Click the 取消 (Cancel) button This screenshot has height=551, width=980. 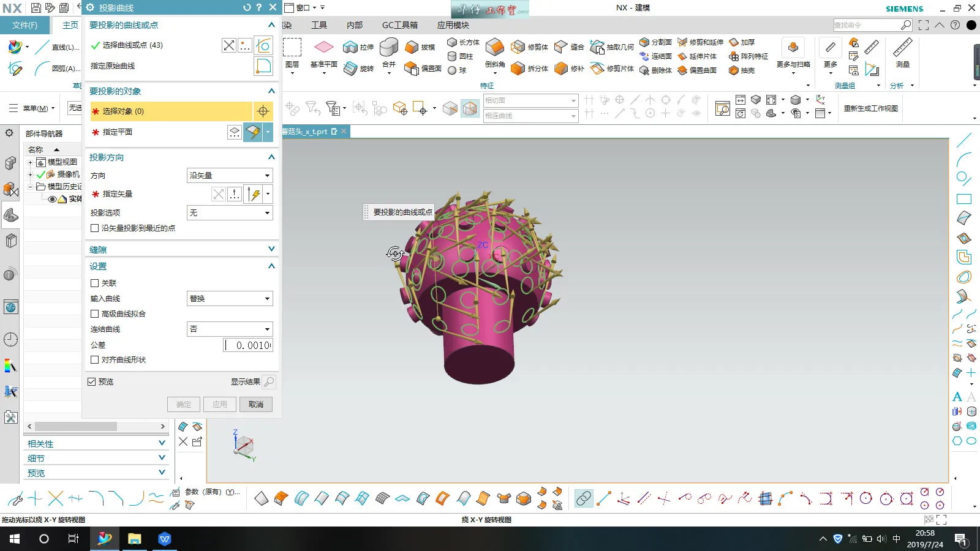tap(256, 405)
